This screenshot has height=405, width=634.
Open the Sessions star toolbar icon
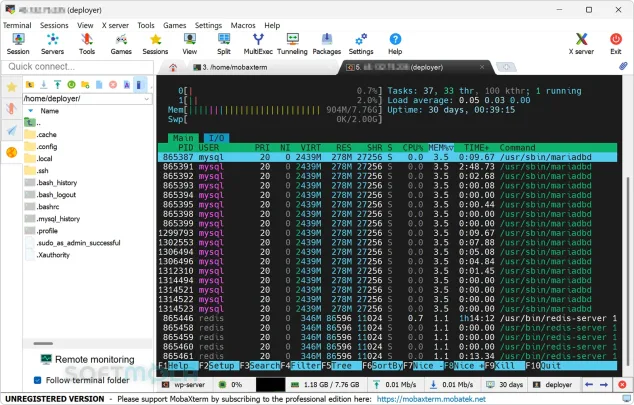(x=155, y=44)
